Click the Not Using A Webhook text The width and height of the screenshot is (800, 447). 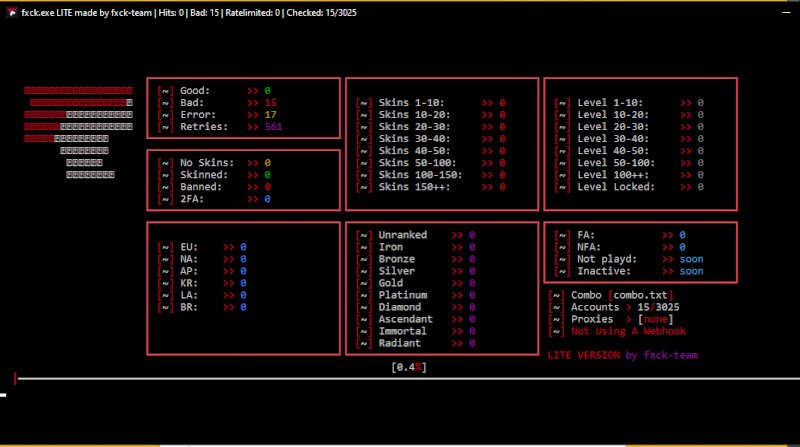click(x=628, y=331)
